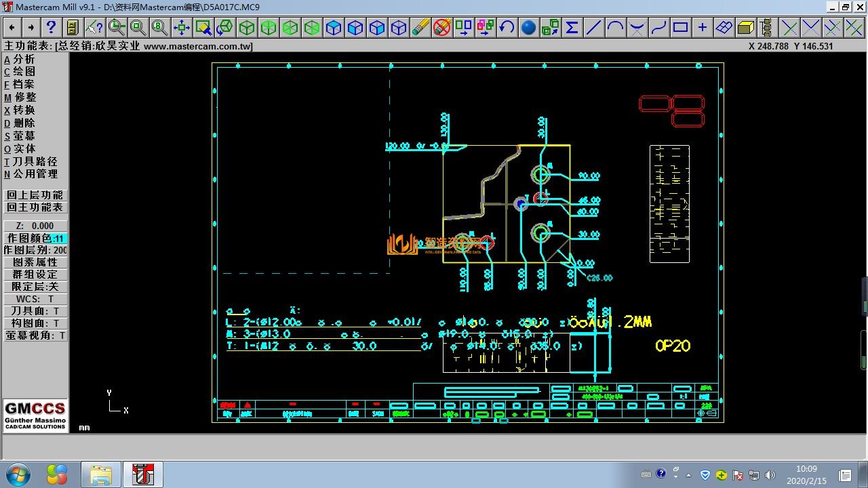Change the 刀具面: T tool plane
868x488 pixels.
click(x=35, y=311)
